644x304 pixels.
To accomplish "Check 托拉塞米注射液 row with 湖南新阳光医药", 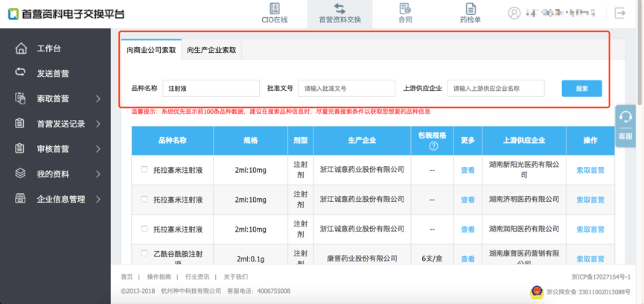I will [x=144, y=169].
